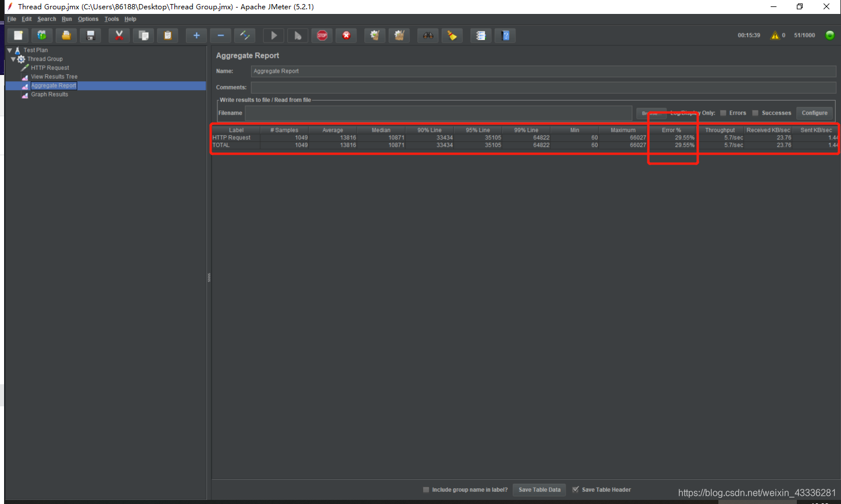The height and width of the screenshot is (504, 841).
Task: Uncheck Save Table Header checkbox
Action: click(575, 489)
